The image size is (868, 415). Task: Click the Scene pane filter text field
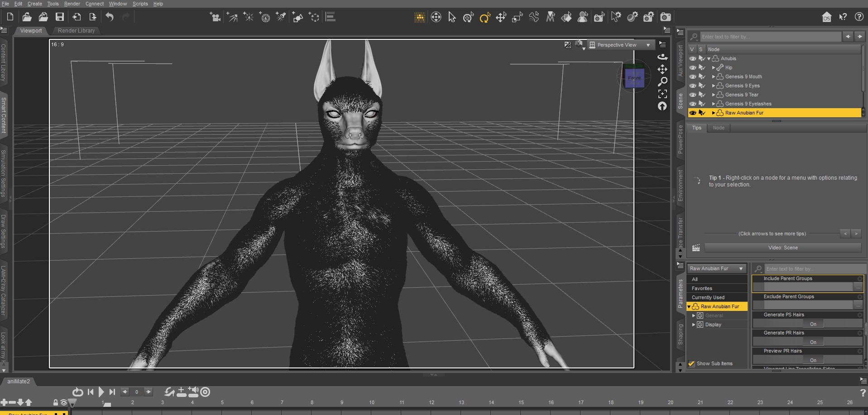pyautogui.click(x=770, y=37)
